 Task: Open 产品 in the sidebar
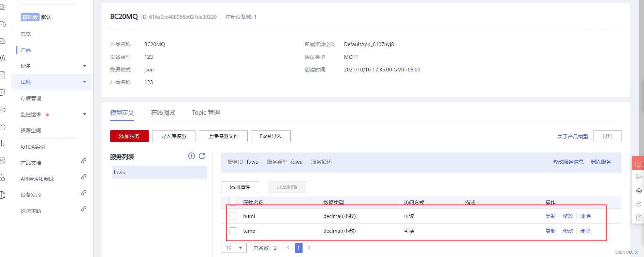(26, 50)
